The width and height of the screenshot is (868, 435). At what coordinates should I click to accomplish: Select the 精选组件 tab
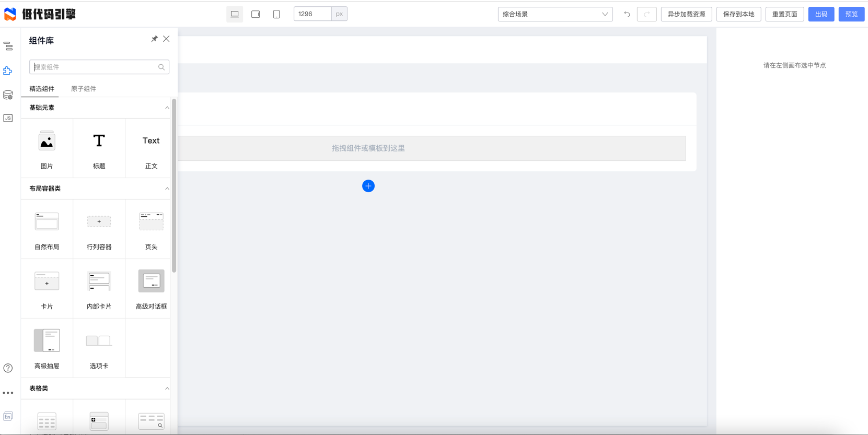[x=42, y=89]
